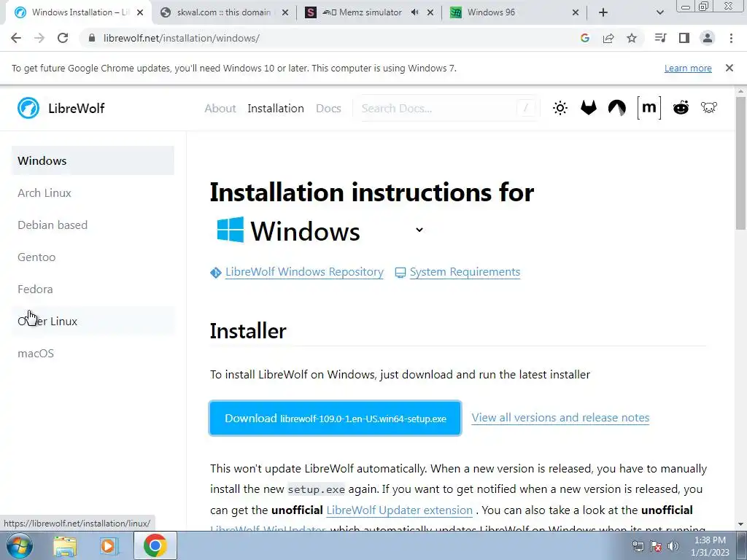
Task: Open Windows Explorer from the taskbar
Action: pos(65,545)
